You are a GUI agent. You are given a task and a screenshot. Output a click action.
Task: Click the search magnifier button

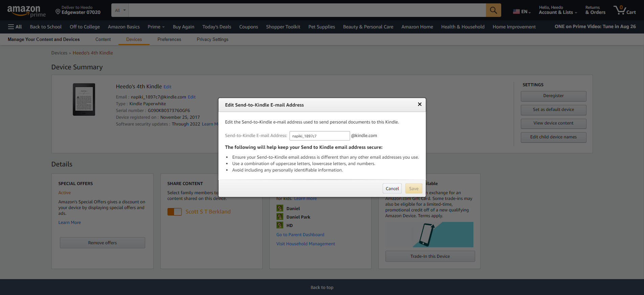pos(493,10)
